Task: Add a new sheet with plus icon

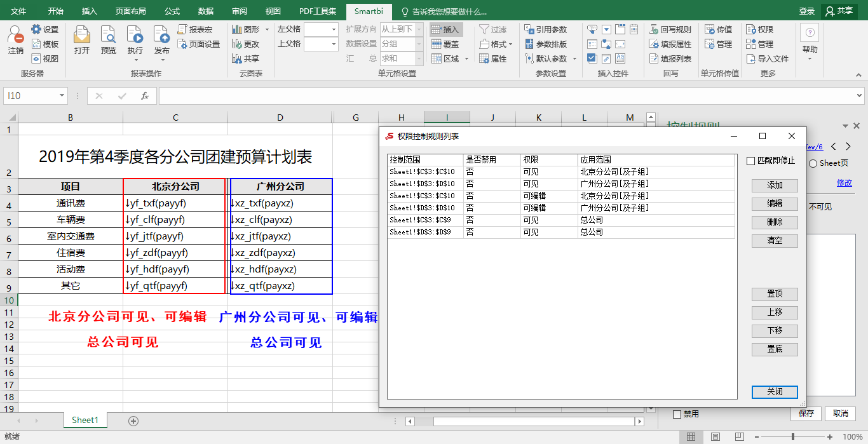Action: click(133, 420)
